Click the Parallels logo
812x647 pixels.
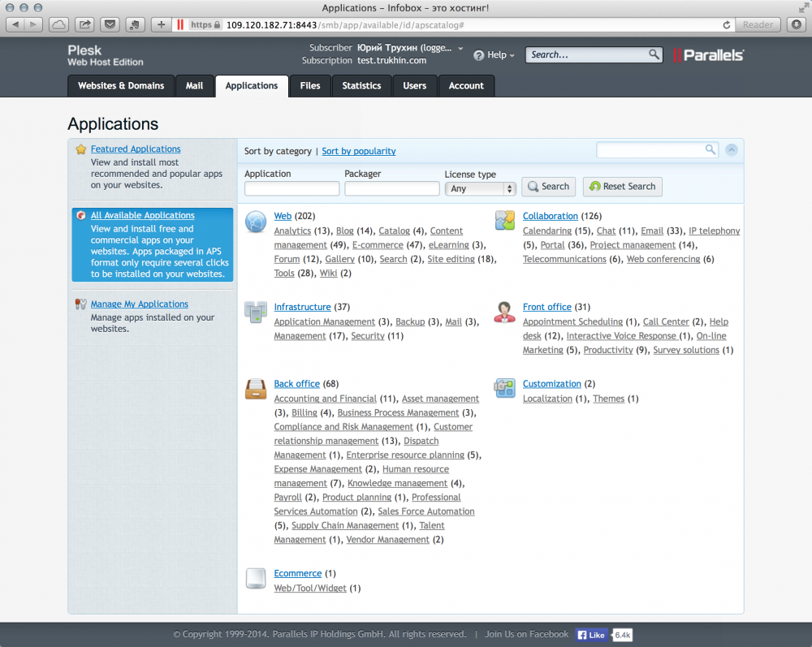708,55
